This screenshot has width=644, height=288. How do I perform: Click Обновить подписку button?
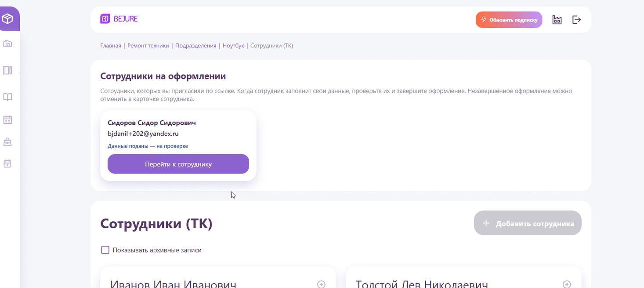pyautogui.click(x=509, y=20)
